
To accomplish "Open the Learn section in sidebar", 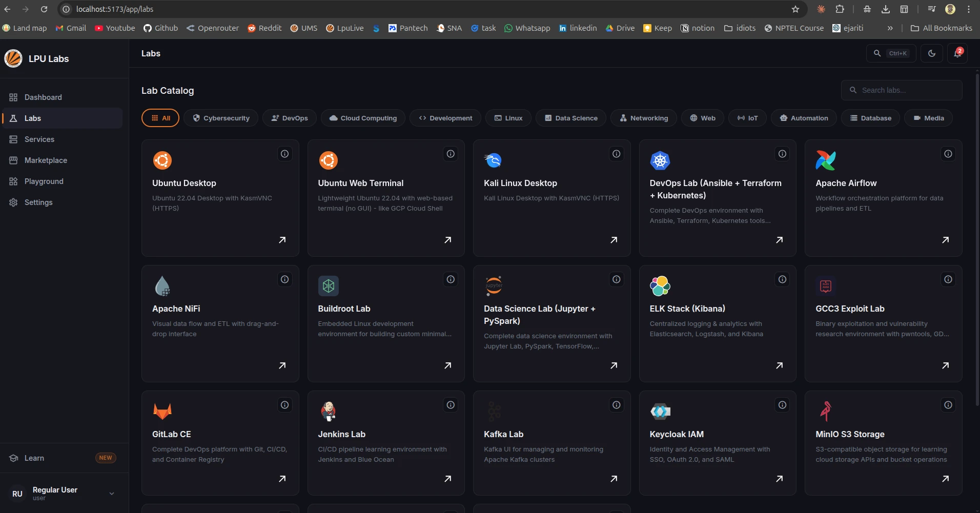I will [34, 458].
